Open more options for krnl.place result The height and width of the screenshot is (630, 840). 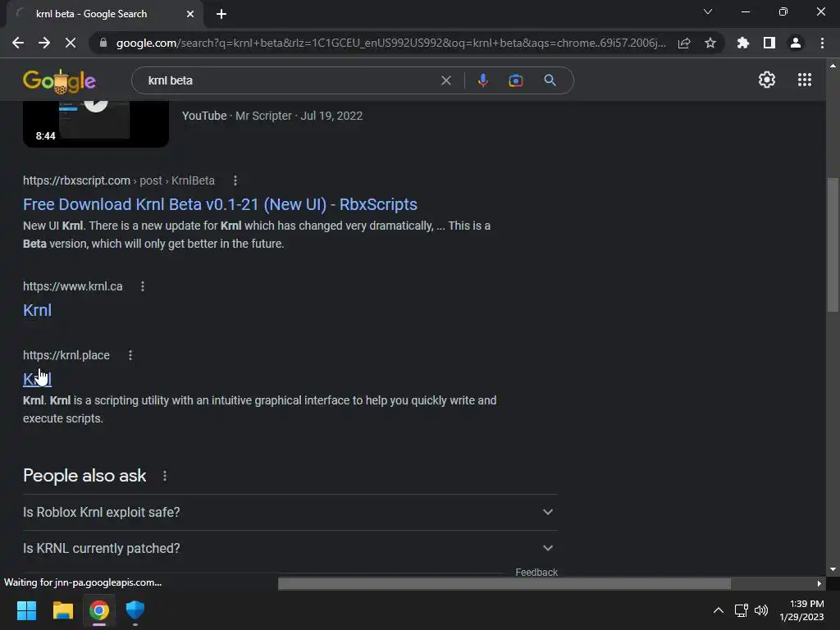(x=130, y=355)
